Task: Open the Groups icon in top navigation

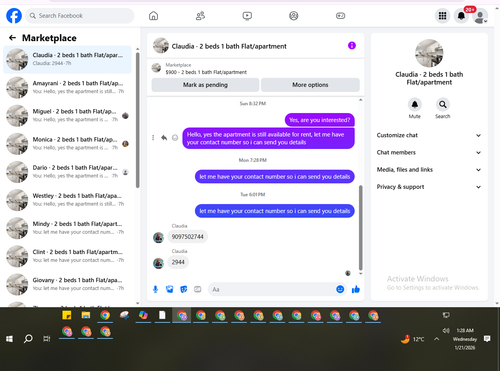Action: (x=294, y=16)
